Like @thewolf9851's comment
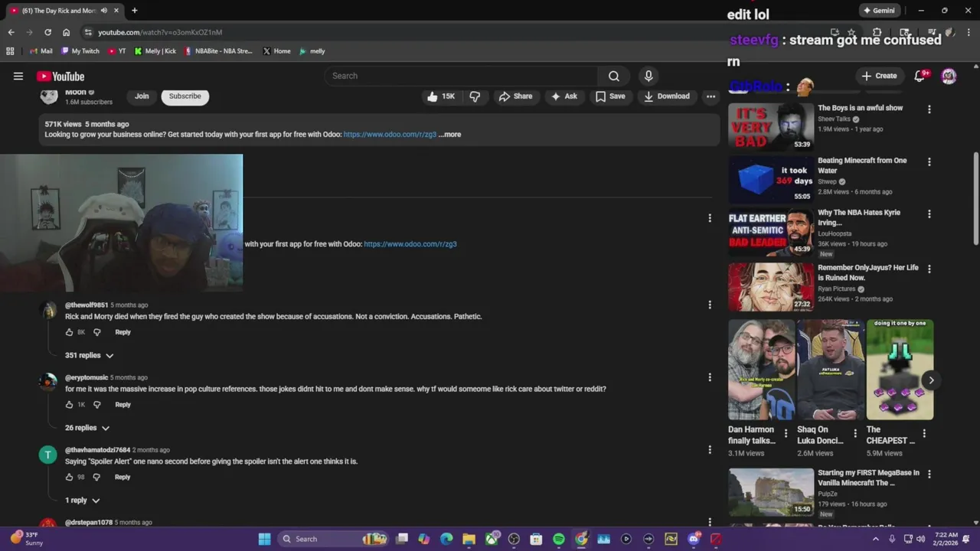Image resolution: width=980 pixels, height=551 pixels. (x=69, y=332)
